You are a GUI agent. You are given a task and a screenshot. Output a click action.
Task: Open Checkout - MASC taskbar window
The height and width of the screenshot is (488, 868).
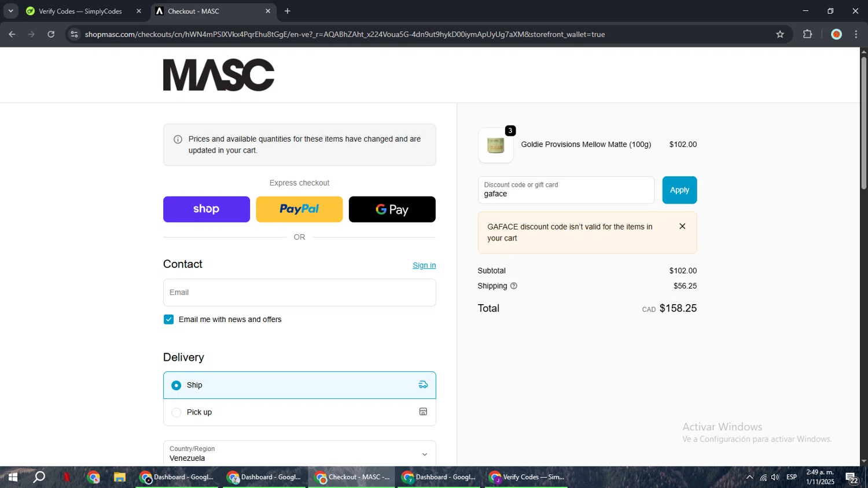tap(352, 477)
